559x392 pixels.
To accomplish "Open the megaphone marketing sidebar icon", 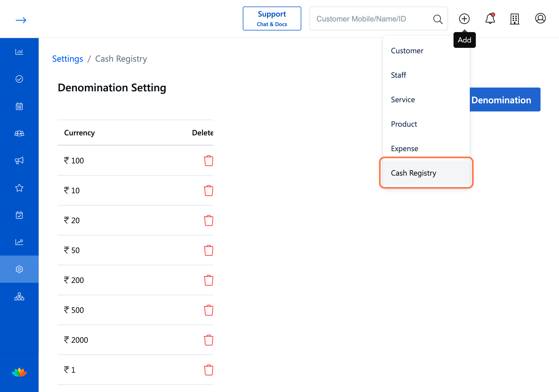I will (x=19, y=160).
